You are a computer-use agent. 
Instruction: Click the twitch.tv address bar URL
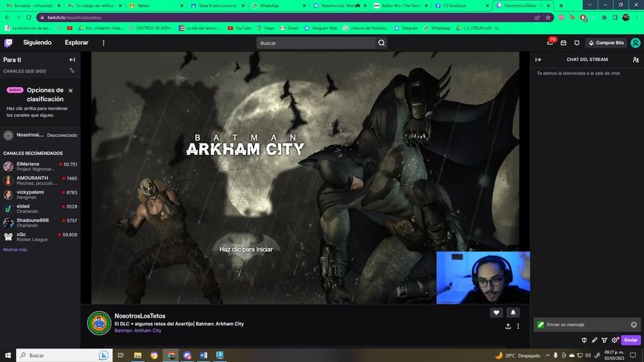[74, 17]
